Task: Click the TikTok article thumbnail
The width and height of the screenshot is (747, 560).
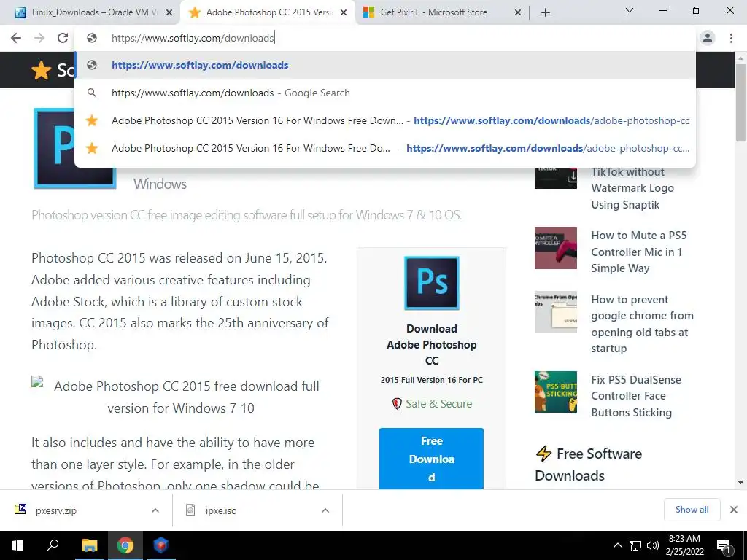Action: [x=555, y=178]
